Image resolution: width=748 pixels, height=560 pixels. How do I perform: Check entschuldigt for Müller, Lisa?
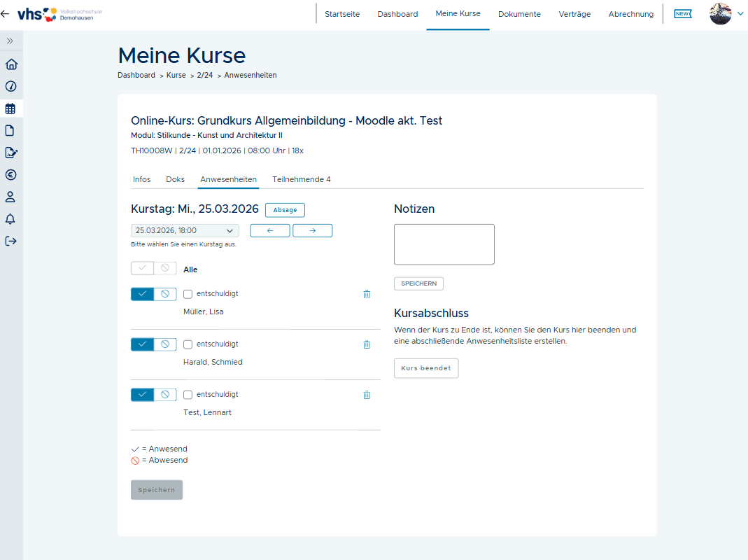point(188,294)
